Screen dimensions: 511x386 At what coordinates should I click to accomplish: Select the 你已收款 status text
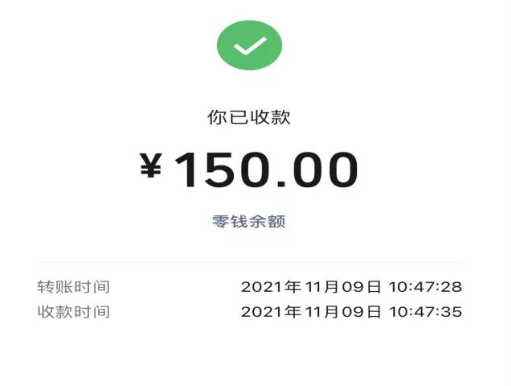coord(249,117)
